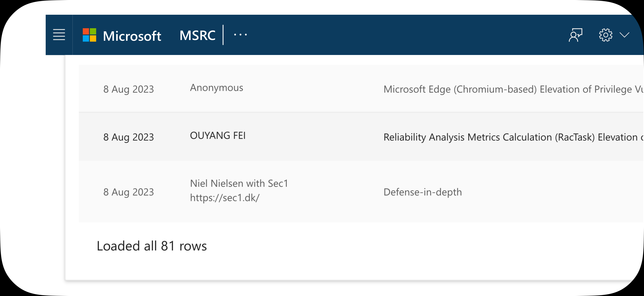Select the Defense-in-depth entry
Image resolution: width=644 pixels, height=296 pixels.
pos(422,192)
